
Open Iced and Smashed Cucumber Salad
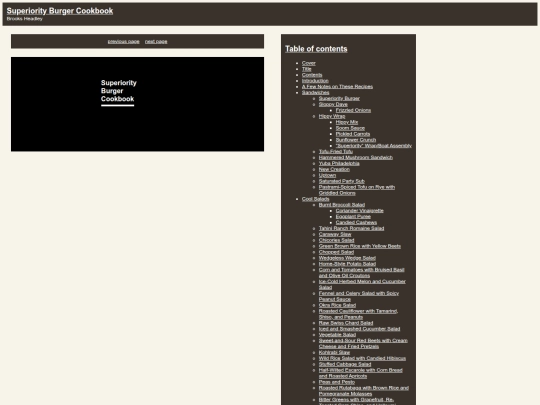tap(359, 329)
